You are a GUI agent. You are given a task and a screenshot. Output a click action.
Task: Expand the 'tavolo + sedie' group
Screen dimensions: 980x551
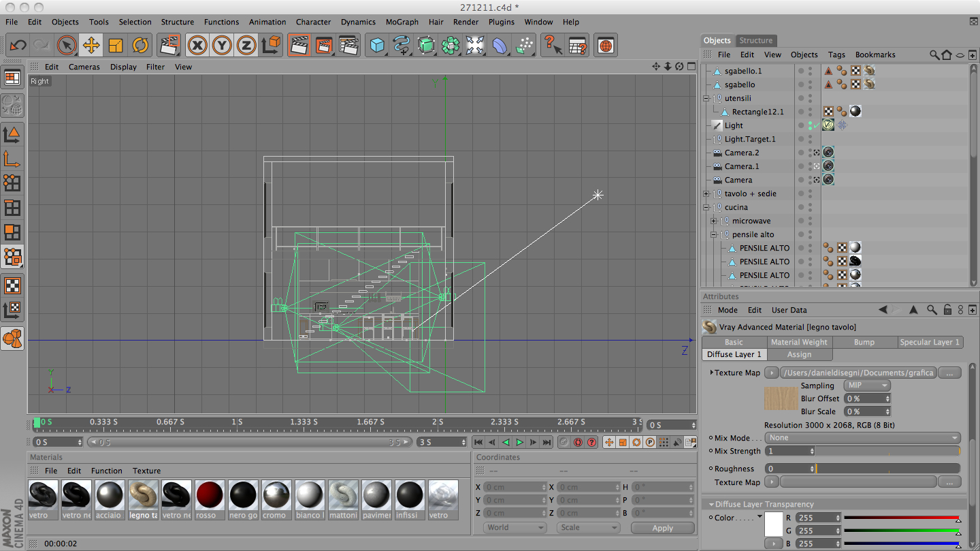[706, 194]
